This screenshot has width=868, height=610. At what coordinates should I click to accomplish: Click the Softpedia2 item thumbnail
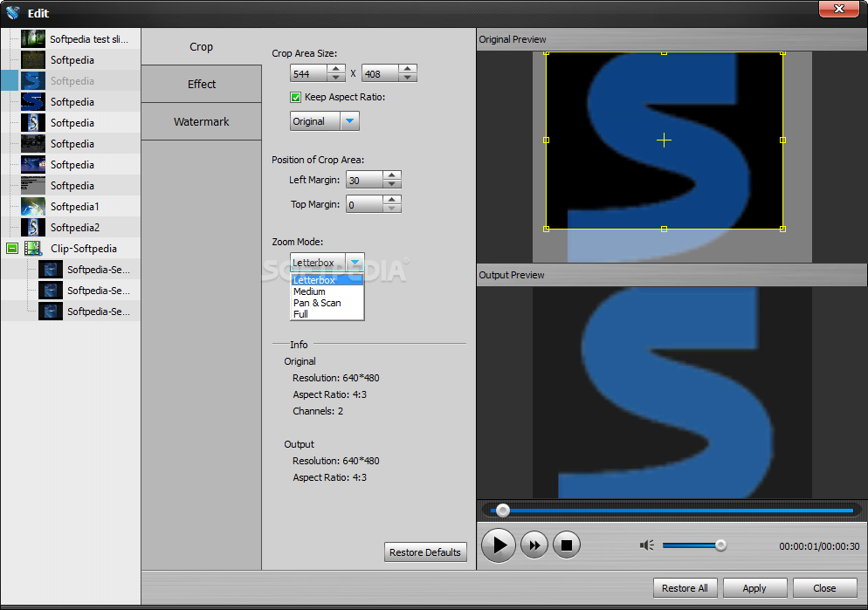(32, 227)
